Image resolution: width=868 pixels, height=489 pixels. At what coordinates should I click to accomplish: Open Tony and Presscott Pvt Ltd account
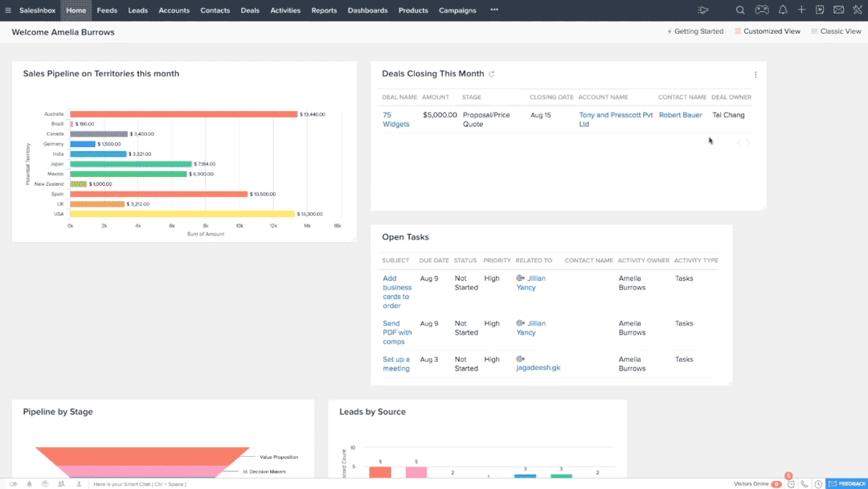[616, 120]
